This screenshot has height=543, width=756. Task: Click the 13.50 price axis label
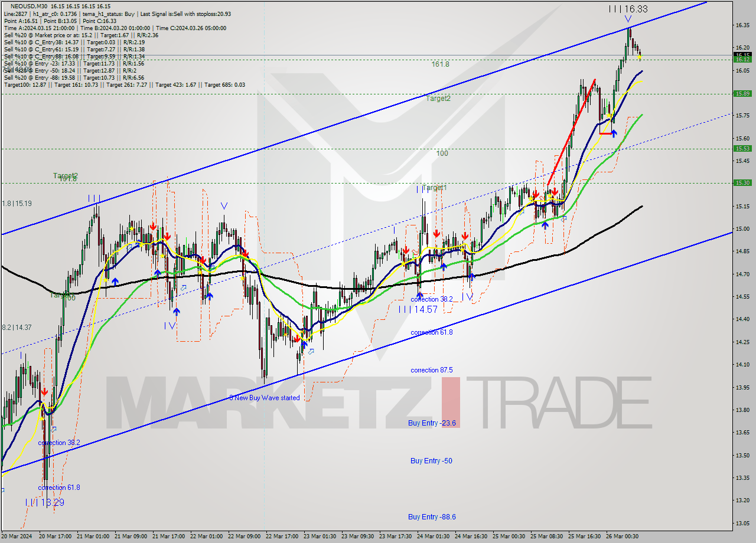coord(742,456)
